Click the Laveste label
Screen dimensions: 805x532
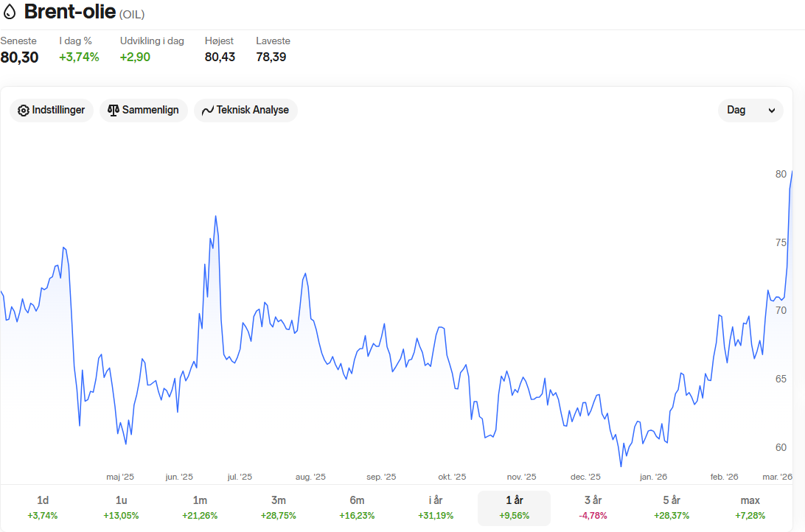coord(273,41)
